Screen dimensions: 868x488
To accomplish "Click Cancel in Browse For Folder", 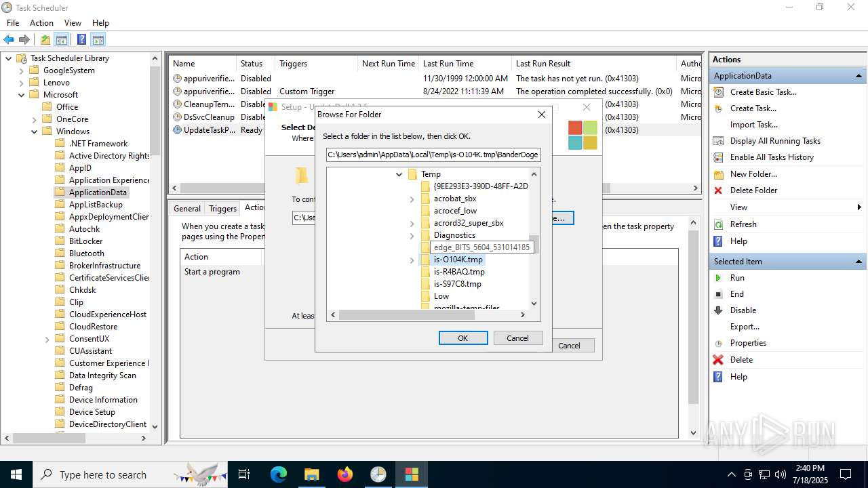I will pyautogui.click(x=518, y=338).
